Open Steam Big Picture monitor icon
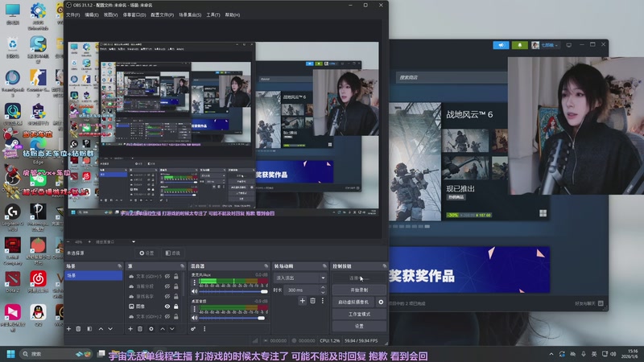The image size is (644, 362). (x=569, y=45)
